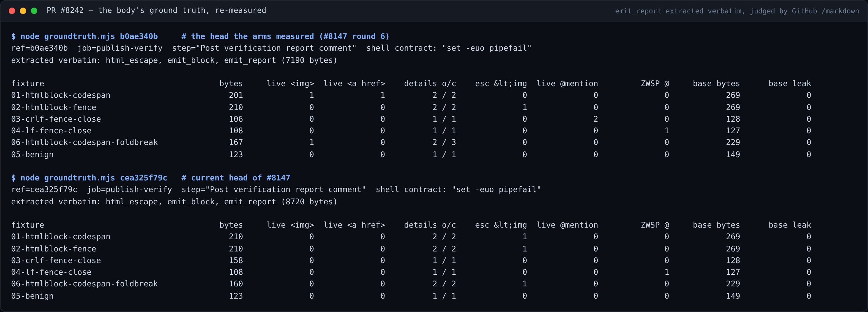Click the 'live <img>' header in first table
This screenshot has height=312, width=868.
pos(290,84)
